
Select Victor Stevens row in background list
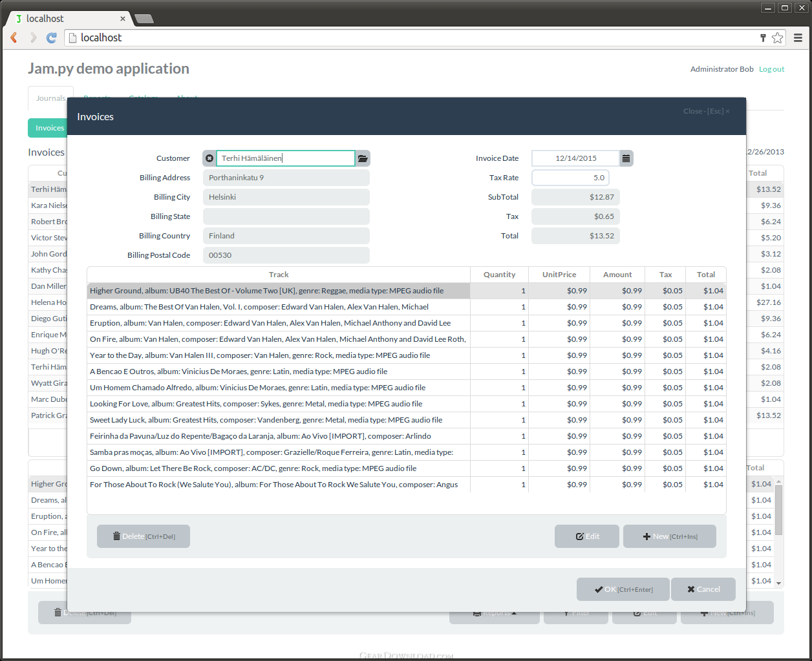48,238
